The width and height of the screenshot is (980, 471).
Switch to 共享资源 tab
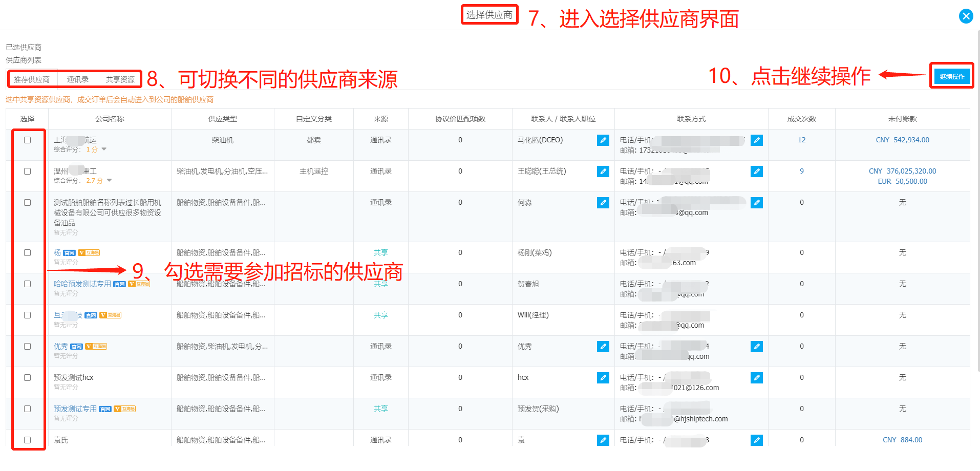(120, 79)
